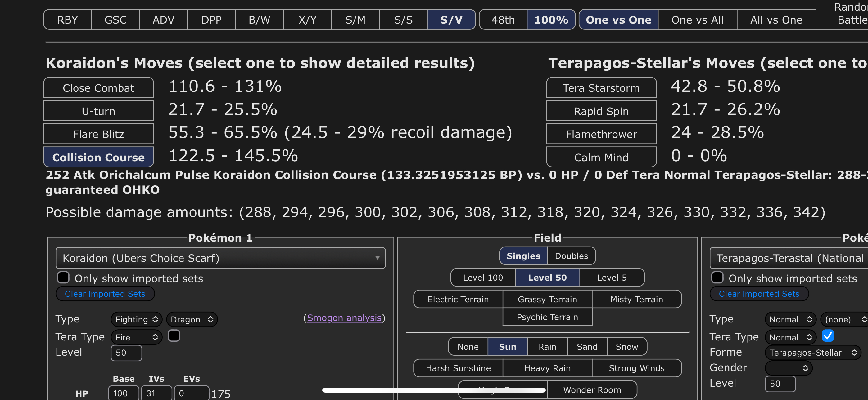Screen dimensions: 868x400
Task: Select the Close Combat move button
Action: click(x=98, y=88)
